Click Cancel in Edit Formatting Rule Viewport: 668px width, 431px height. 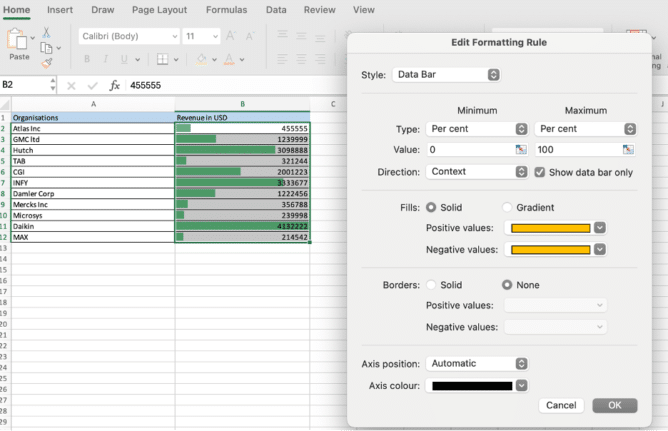560,405
